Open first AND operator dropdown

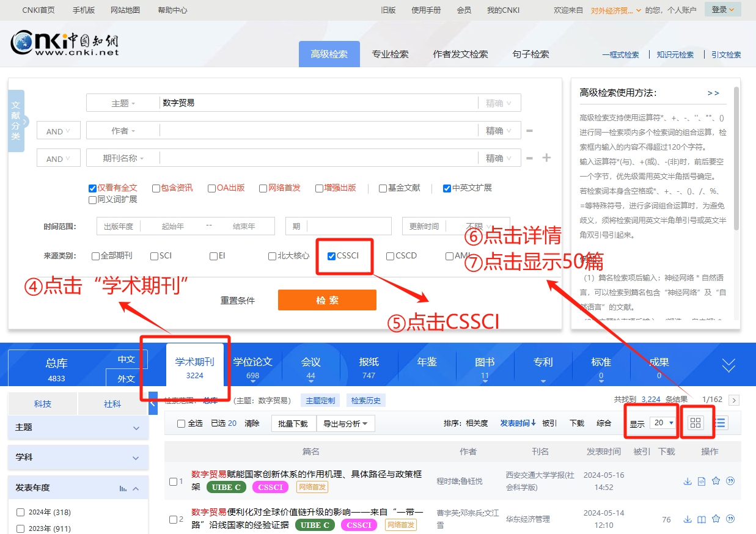(59, 131)
